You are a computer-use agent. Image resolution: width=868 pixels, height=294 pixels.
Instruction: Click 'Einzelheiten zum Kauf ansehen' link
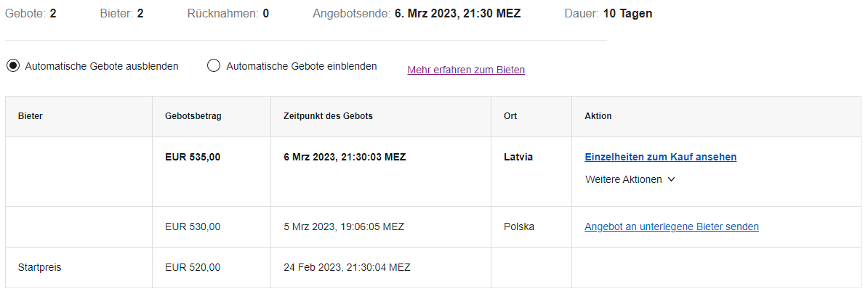pos(660,157)
